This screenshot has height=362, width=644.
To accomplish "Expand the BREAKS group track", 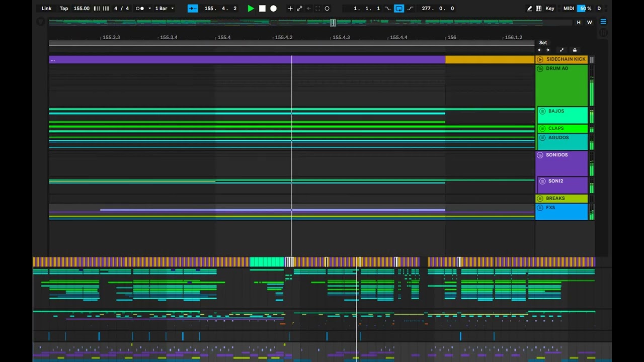I will tap(540, 199).
